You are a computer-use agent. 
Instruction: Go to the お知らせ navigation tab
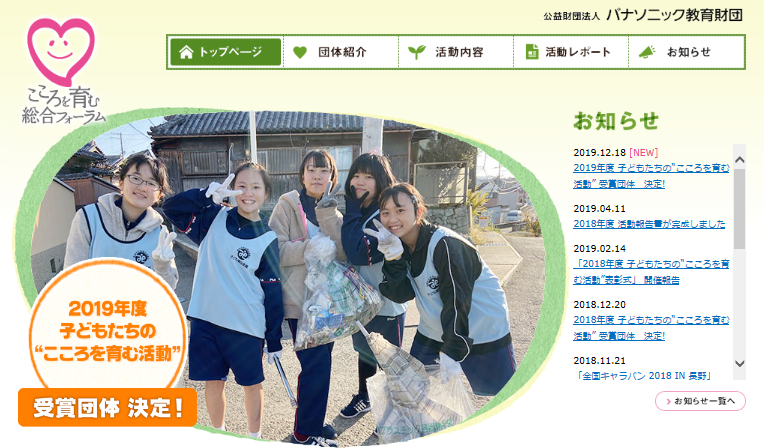(x=687, y=52)
